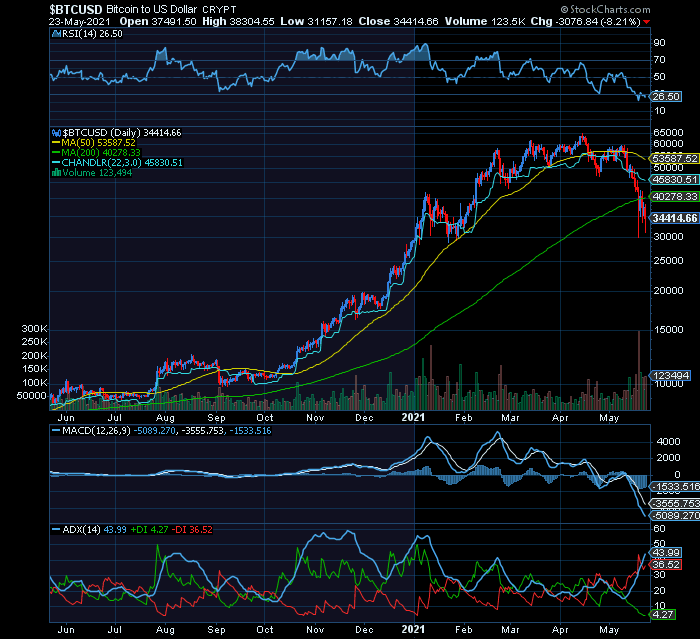Click the MA(200) 40278.33 legend text
The image size is (700, 639).
(101, 153)
